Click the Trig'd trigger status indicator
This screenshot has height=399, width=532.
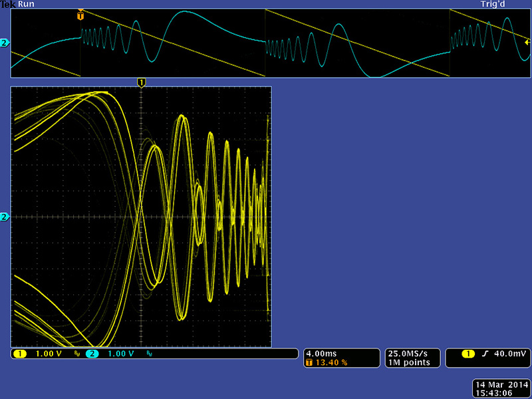[x=495, y=4]
